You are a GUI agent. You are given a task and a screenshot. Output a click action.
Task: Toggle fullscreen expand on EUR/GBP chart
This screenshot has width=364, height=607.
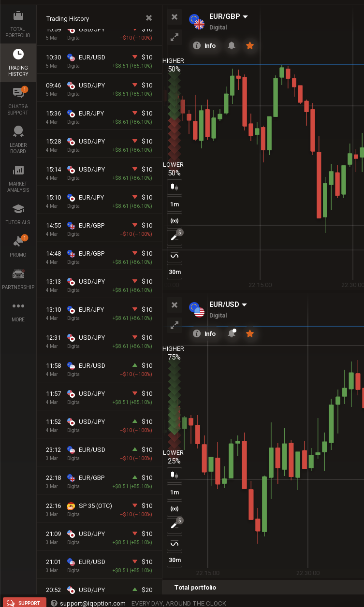(175, 37)
